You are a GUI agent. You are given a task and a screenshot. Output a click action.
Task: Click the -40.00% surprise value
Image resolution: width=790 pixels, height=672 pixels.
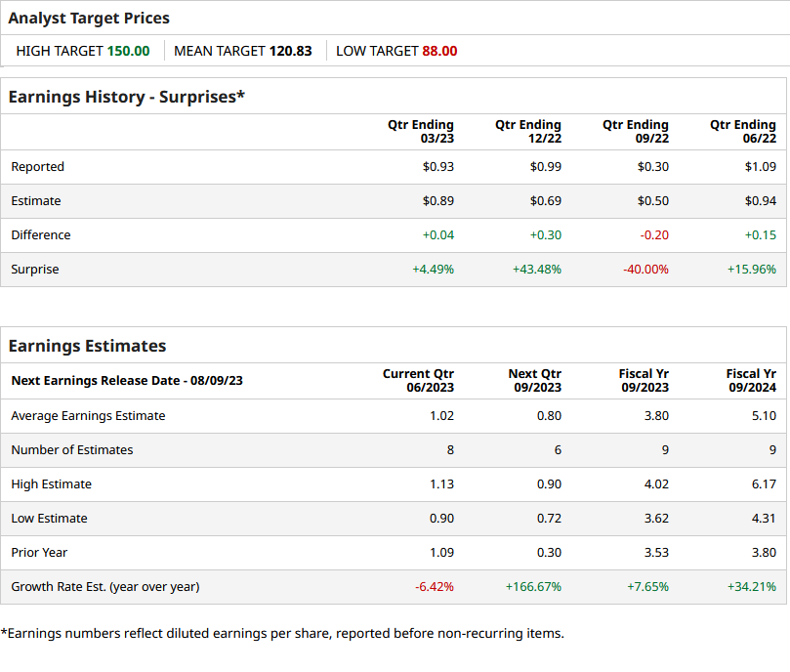point(645,270)
